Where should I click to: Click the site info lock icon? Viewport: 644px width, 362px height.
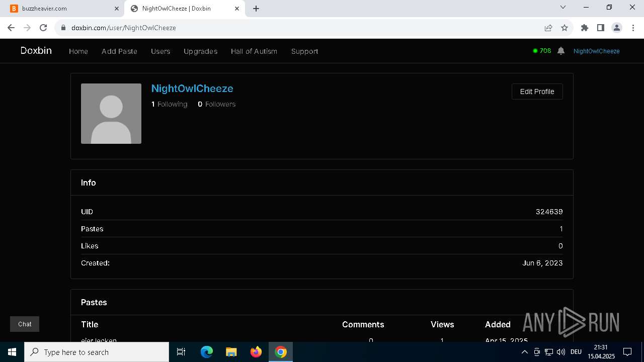click(63, 28)
